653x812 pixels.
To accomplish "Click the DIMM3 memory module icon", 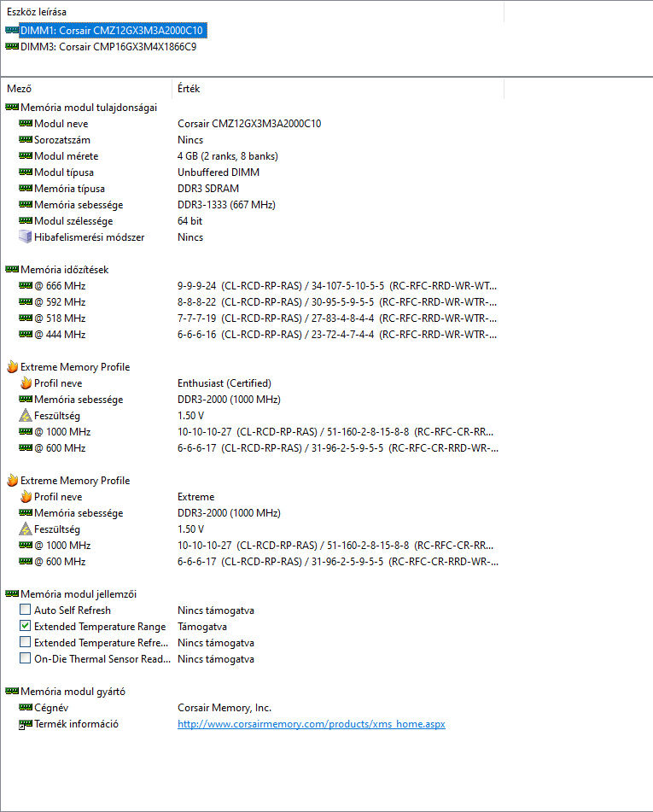I will click(11, 47).
